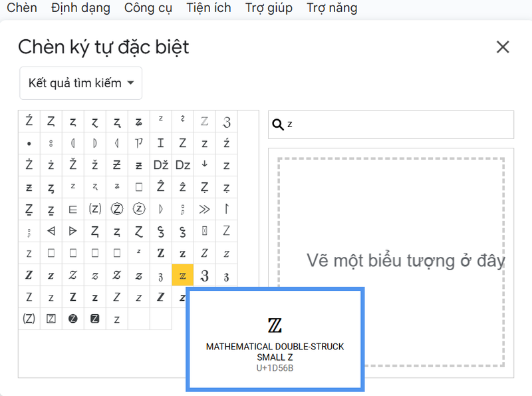The image size is (532, 396).
Task: Select capital Z with dot above Ż
Action: [29, 165]
